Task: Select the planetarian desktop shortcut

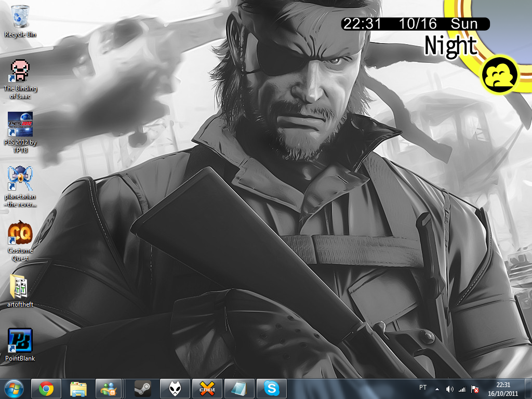Action: point(20,187)
